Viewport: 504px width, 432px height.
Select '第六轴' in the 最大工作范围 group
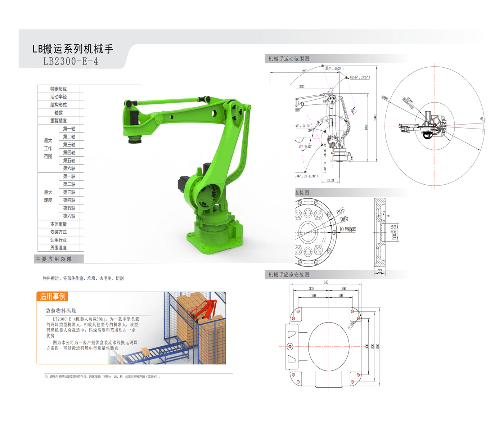coord(69,168)
